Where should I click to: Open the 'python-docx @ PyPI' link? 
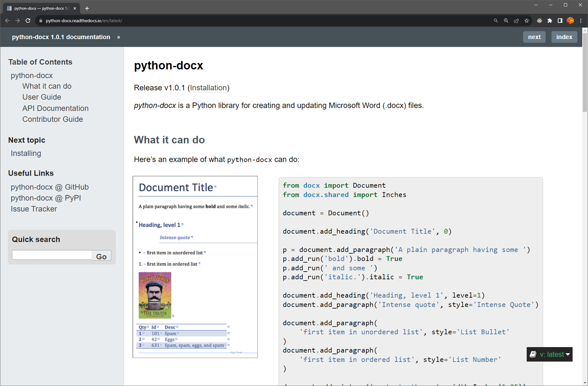pyautogui.click(x=46, y=198)
